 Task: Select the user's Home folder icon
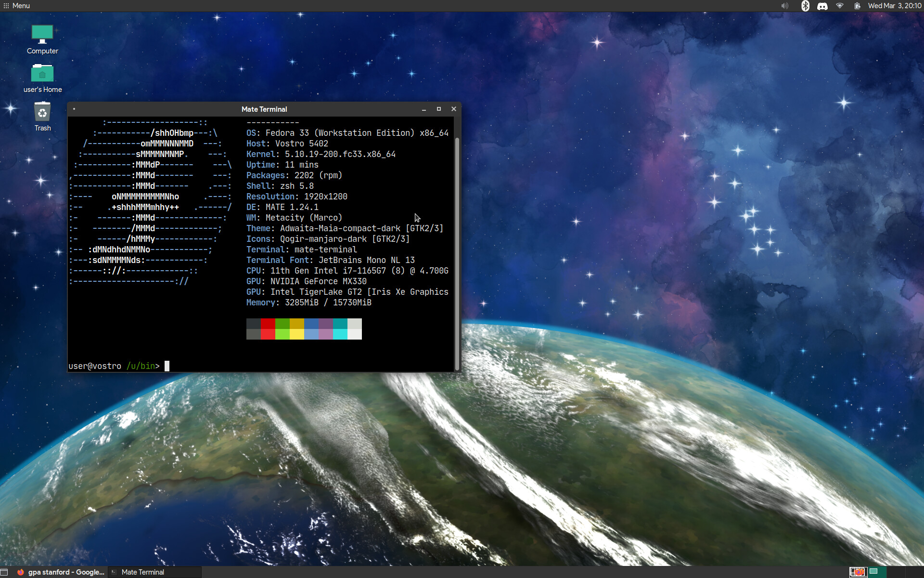42,78
